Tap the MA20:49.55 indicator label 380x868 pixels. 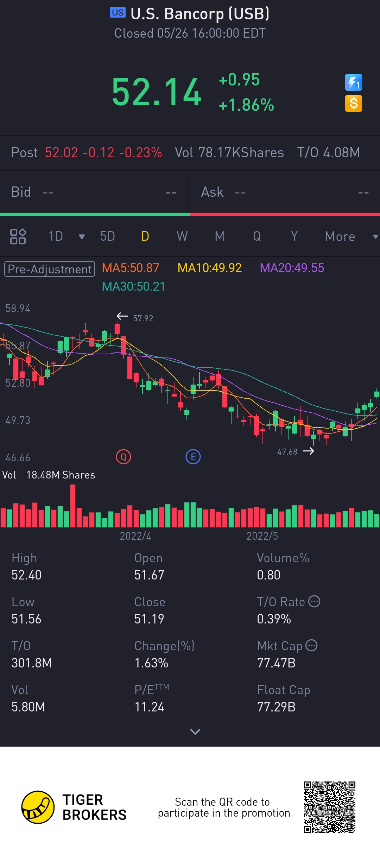pos(292,268)
